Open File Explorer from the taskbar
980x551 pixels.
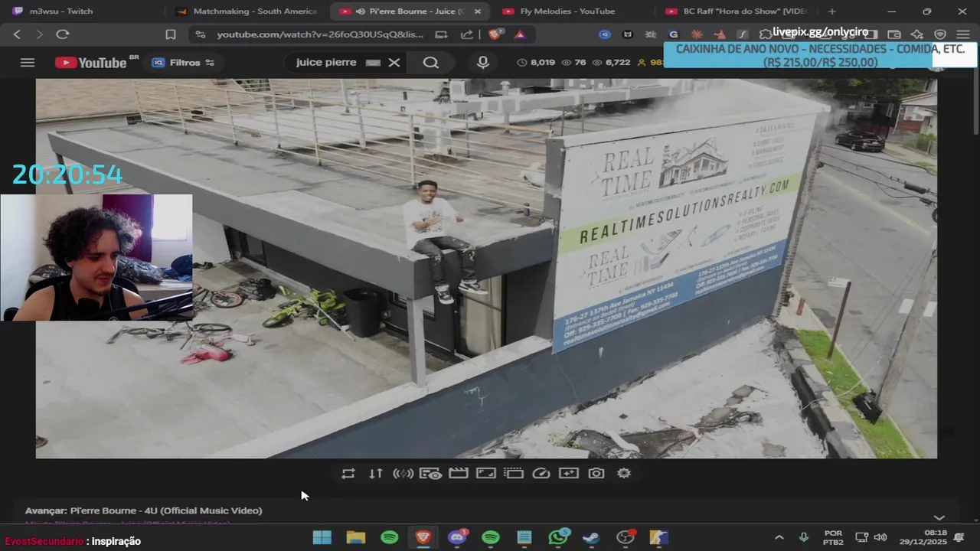[356, 537]
